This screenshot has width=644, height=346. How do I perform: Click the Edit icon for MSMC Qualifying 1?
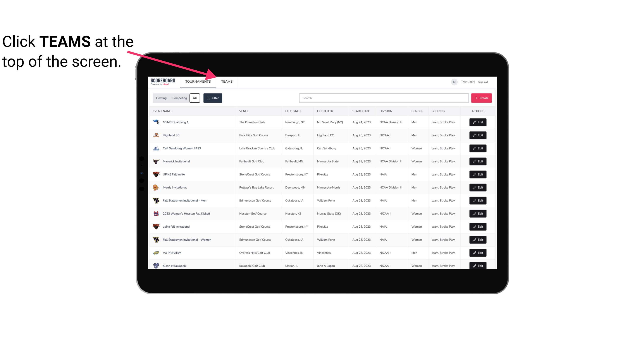pos(478,122)
